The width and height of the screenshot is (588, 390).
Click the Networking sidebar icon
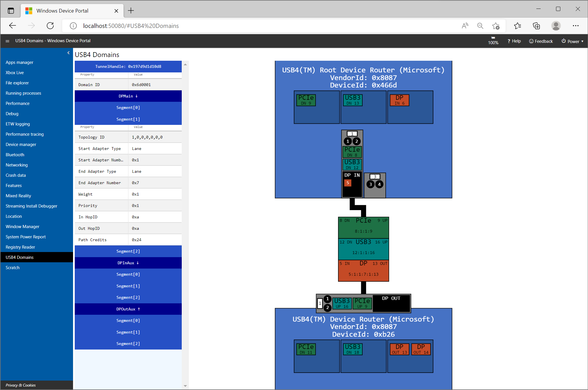17,164
